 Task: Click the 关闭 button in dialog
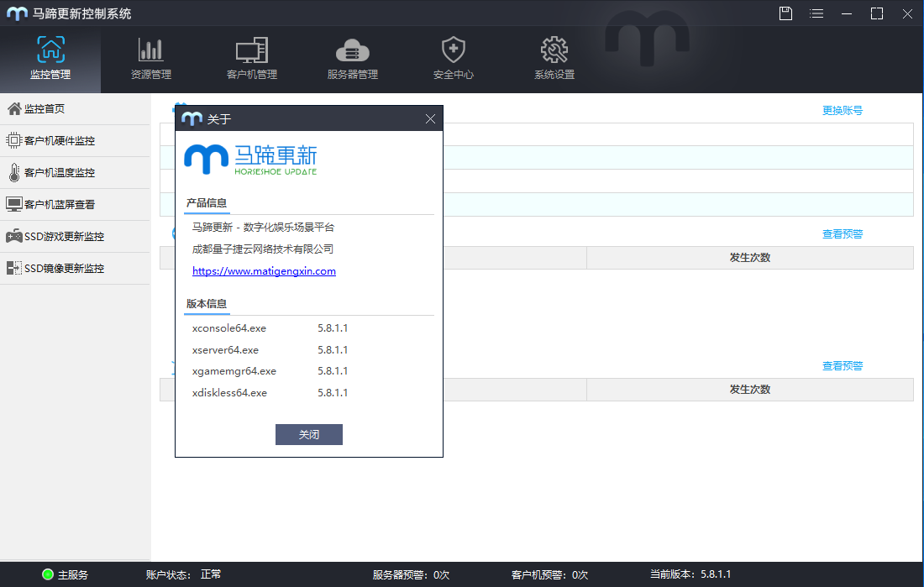coord(309,434)
